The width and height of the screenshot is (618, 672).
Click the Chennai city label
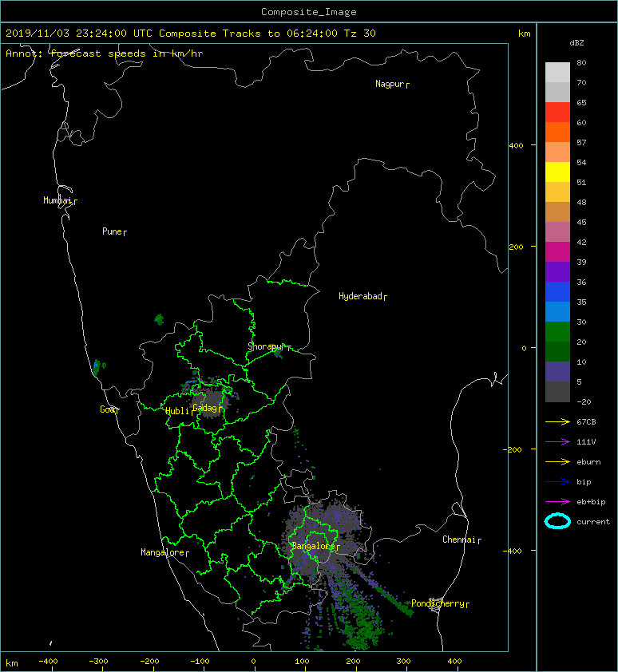click(x=462, y=540)
